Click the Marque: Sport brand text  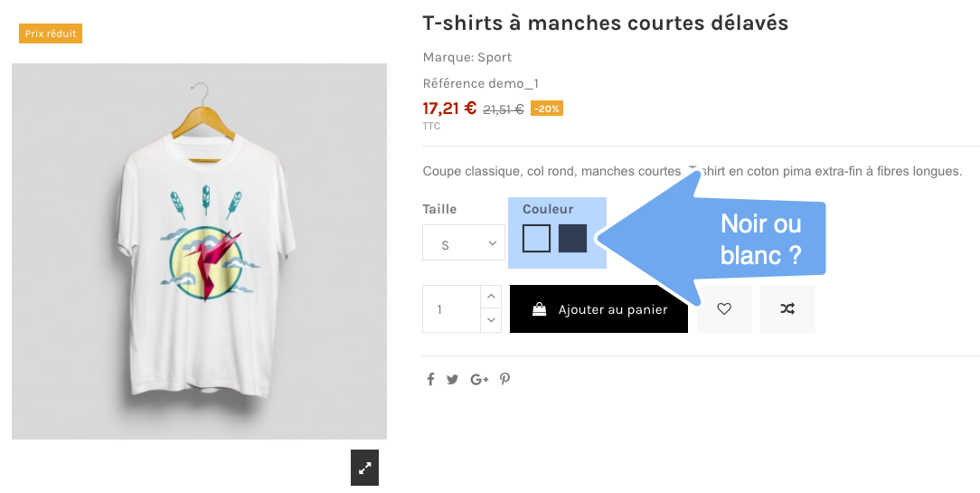[467, 57]
